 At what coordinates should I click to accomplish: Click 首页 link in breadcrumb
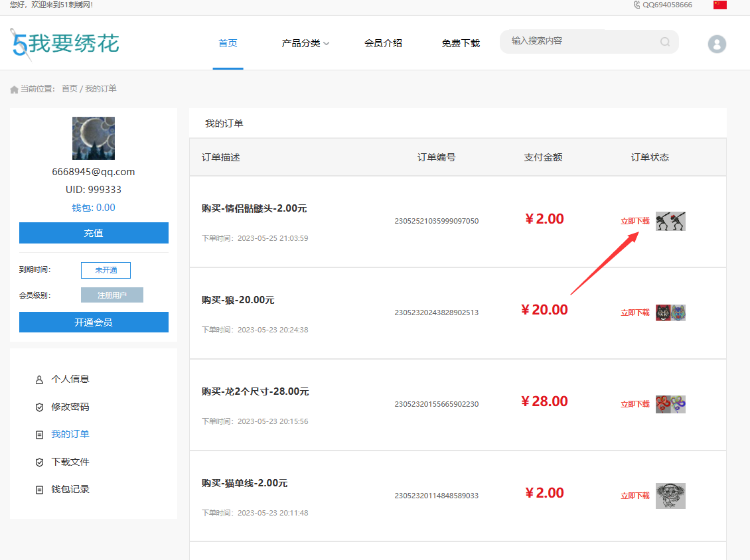pyautogui.click(x=69, y=89)
